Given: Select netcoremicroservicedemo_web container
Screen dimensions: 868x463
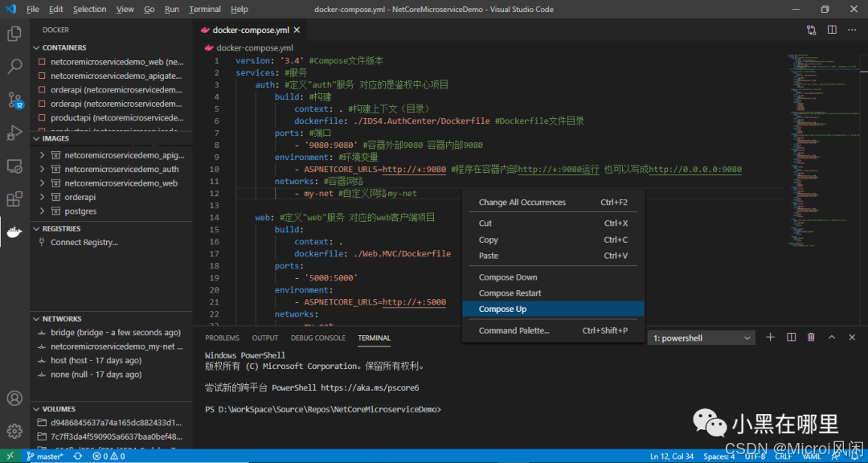Looking at the screenshot, I should tap(111, 62).
